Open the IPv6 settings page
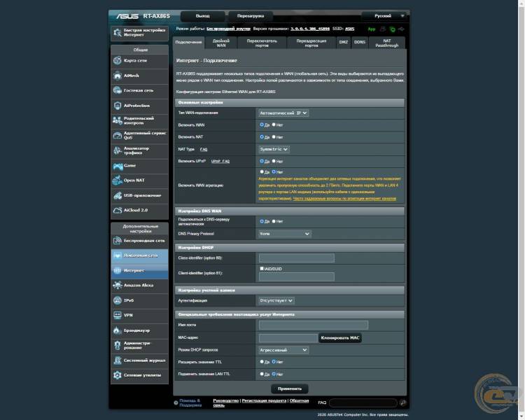Image resolution: width=525 pixels, height=420 pixels. pos(139,300)
